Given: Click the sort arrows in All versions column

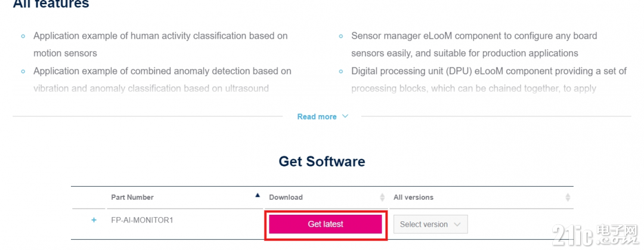Looking at the screenshot, I should 568,197.
